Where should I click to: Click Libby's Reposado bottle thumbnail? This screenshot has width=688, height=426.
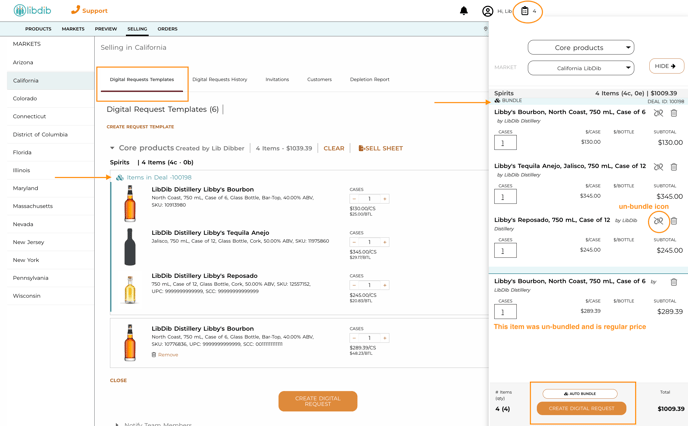click(130, 290)
